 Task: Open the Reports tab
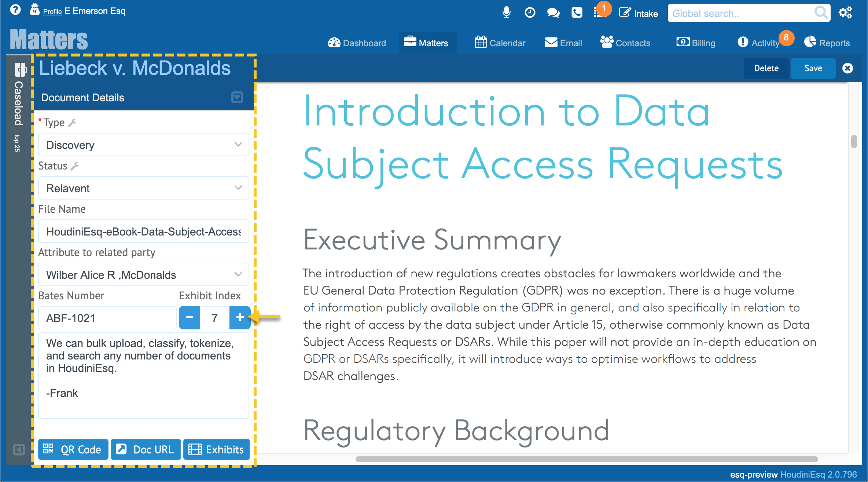827,43
